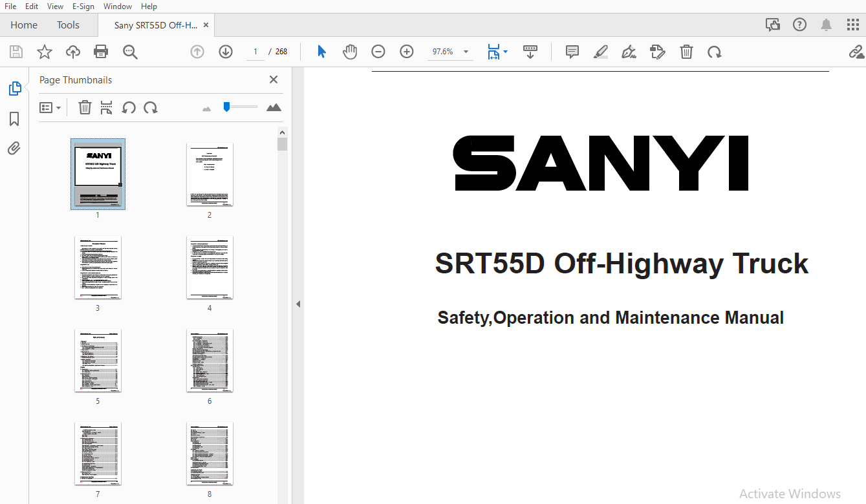This screenshot has width=866, height=504.
Task: Add the document to starred with star icon
Action: coord(45,52)
